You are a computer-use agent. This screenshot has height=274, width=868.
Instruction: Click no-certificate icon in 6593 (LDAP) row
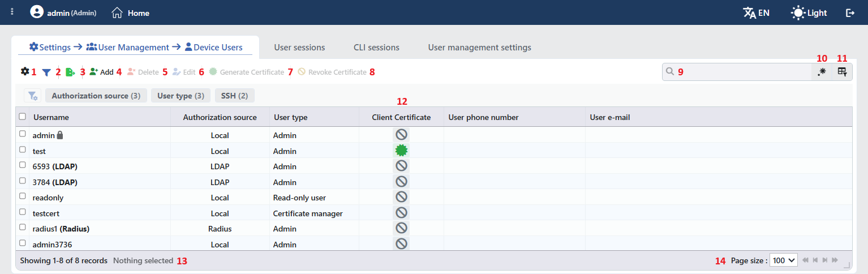[401, 166]
